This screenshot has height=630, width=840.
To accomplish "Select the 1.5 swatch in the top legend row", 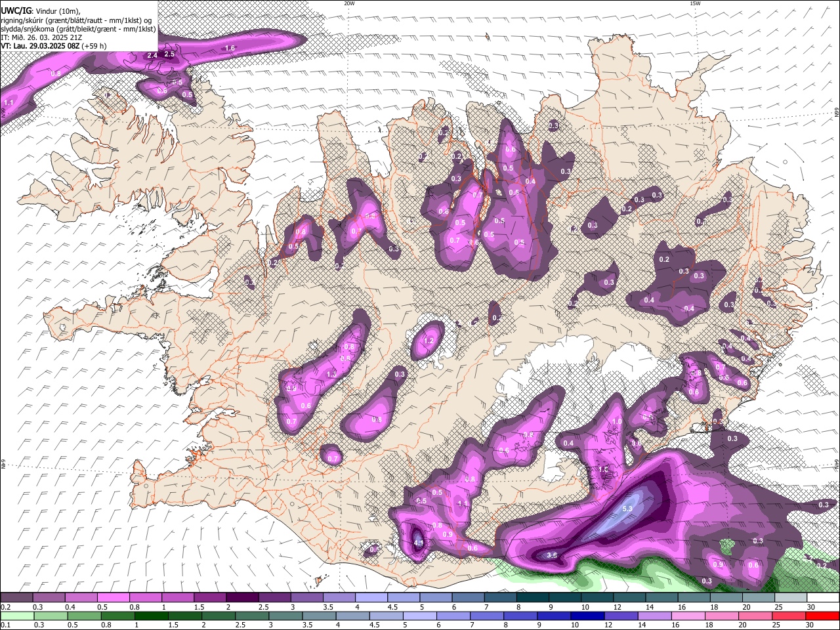I will point(210,598).
